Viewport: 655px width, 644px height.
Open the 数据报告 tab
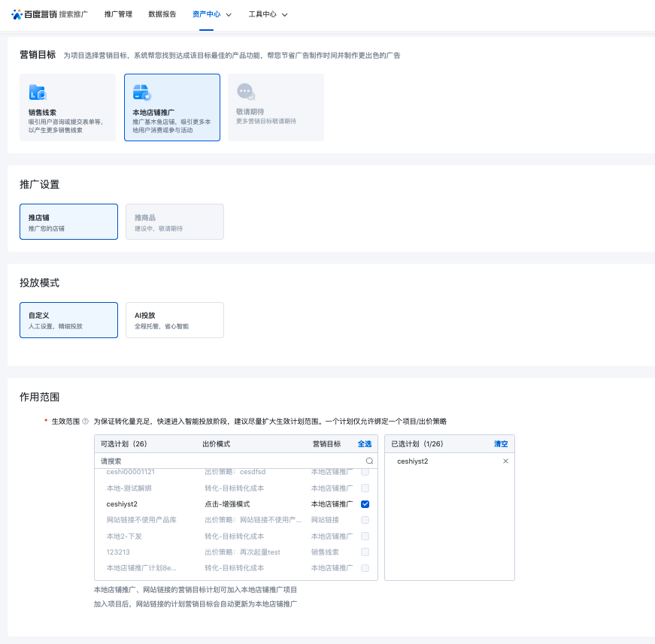click(x=162, y=14)
